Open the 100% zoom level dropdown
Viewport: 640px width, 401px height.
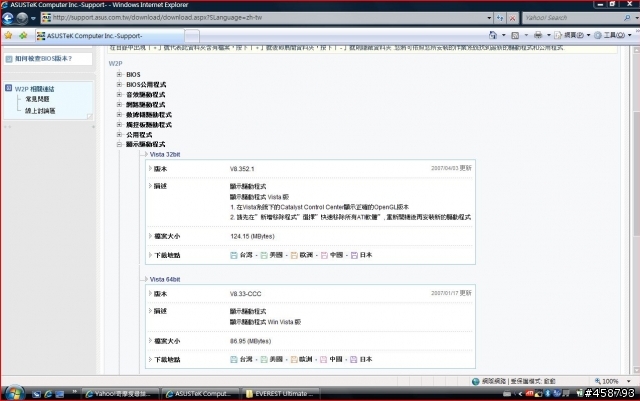tap(628, 381)
